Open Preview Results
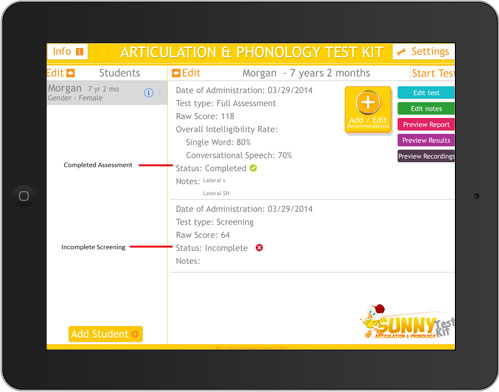Viewport: 499px width, 392px height. [x=426, y=140]
